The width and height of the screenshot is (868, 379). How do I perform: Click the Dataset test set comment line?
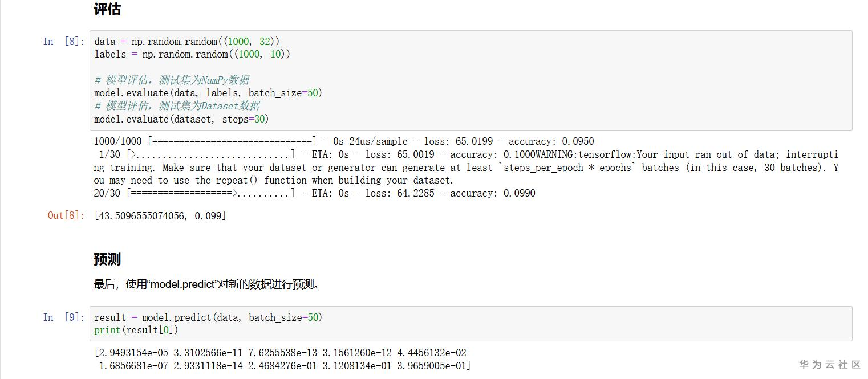tap(177, 105)
